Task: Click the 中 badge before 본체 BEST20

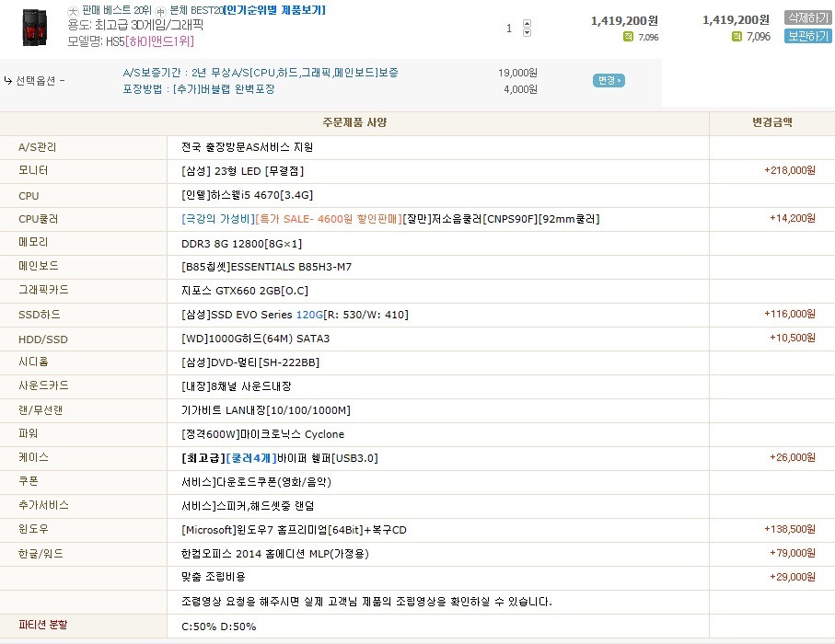Action: (x=160, y=11)
